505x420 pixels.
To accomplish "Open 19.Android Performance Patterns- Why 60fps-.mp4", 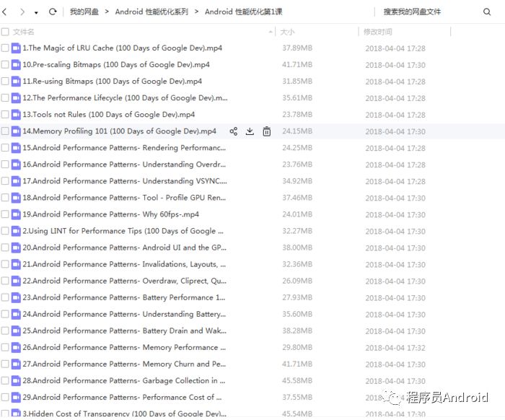I will [x=111, y=214].
